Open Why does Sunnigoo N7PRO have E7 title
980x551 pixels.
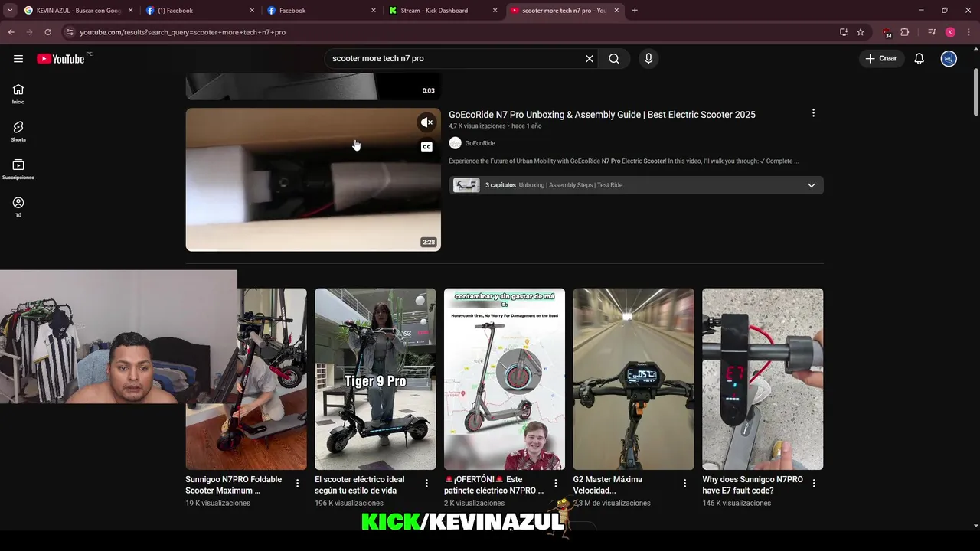pyautogui.click(x=753, y=485)
